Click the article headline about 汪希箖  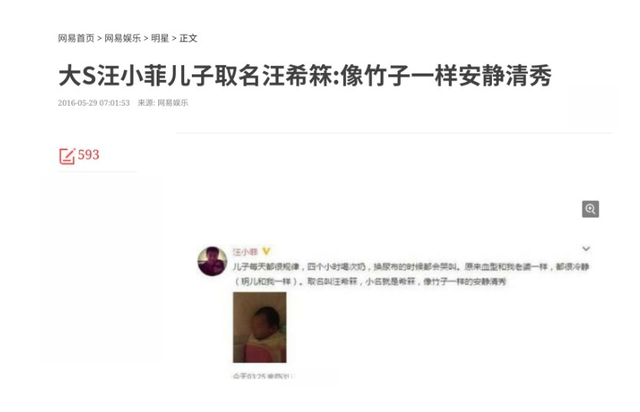[305, 76]
